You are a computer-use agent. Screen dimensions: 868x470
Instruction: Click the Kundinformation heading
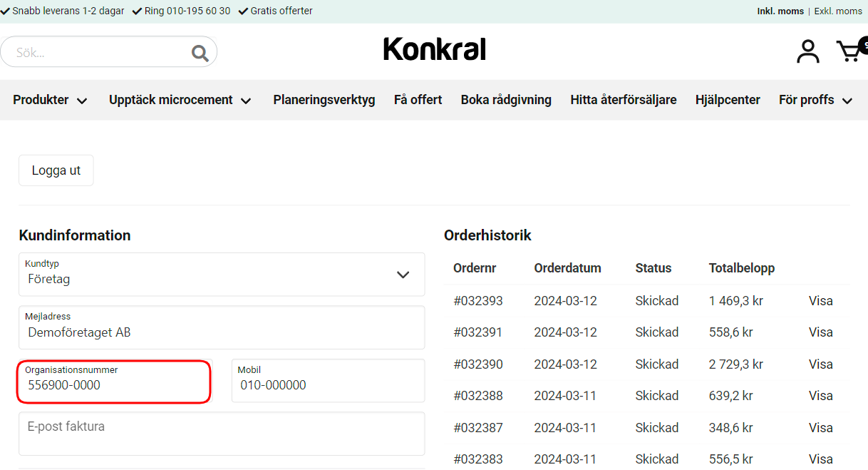click(x=75, y=235)
